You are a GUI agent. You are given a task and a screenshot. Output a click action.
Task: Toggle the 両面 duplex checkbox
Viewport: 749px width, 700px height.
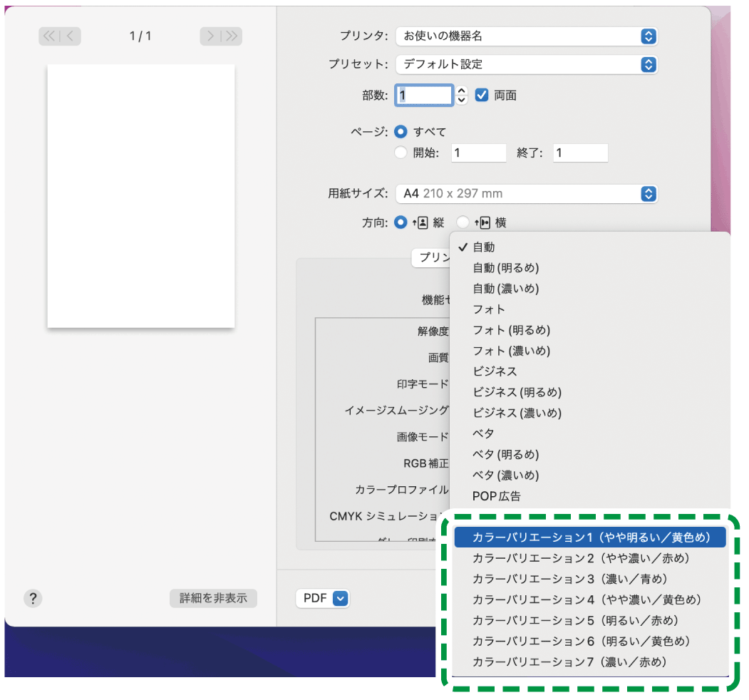[482, 96]
